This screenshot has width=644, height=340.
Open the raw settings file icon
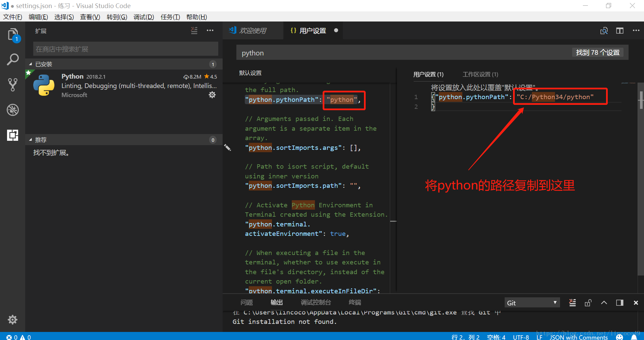click(604, 31)
